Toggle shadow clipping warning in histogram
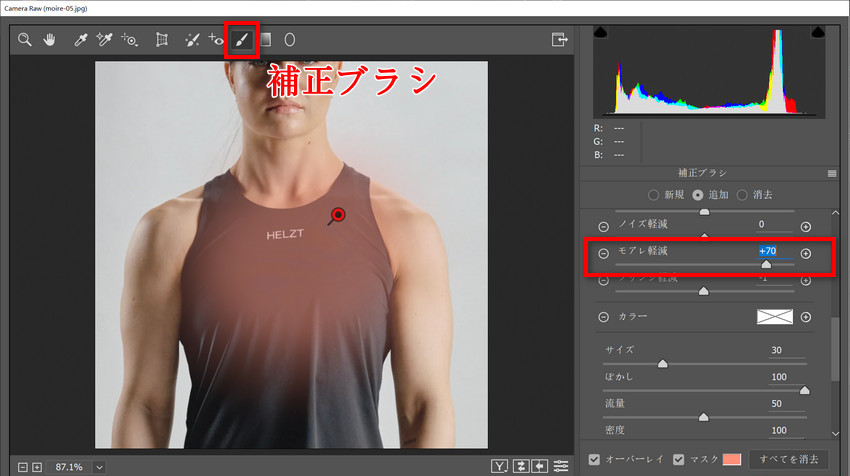 point(600,33)
